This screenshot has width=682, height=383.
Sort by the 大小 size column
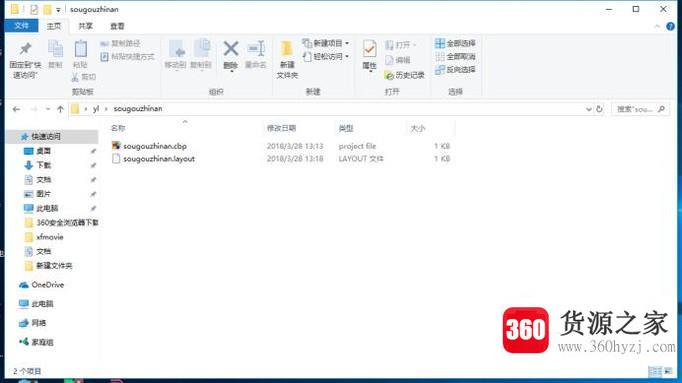[x=418, y=128]
